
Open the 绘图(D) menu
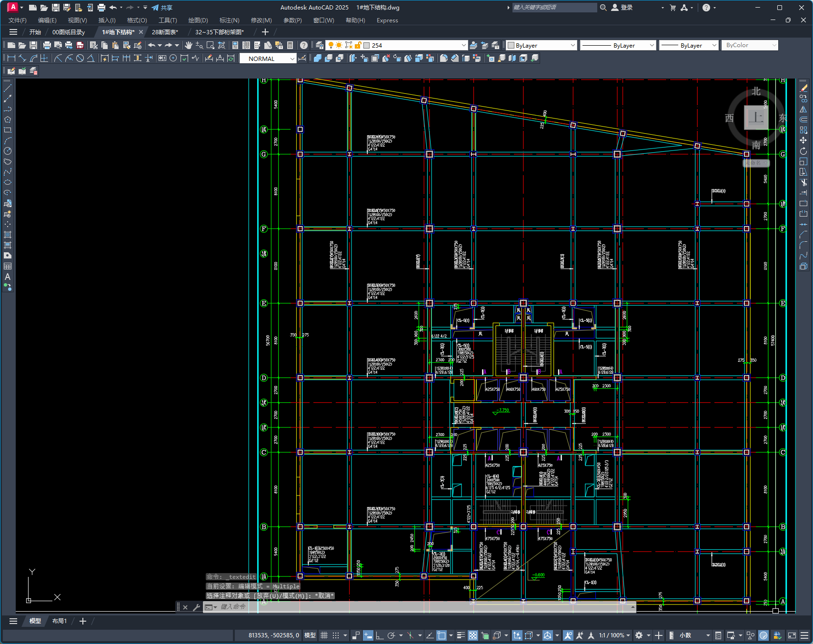pos(198,20)
